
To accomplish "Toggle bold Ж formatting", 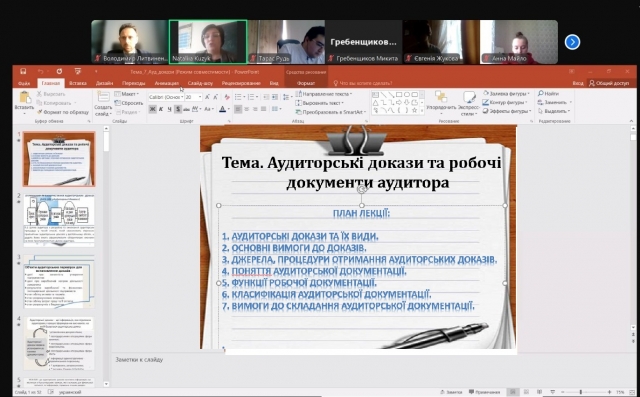I will click(152, 109).
